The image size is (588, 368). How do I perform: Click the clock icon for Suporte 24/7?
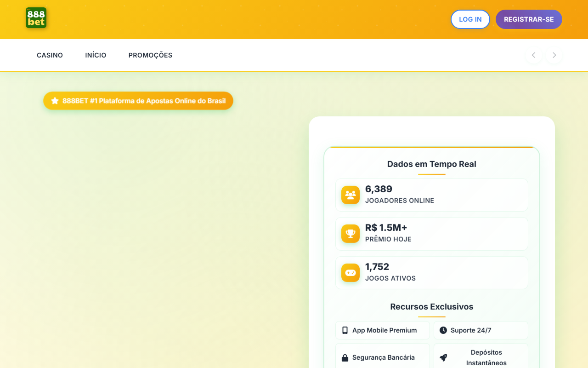coord(443,330)
